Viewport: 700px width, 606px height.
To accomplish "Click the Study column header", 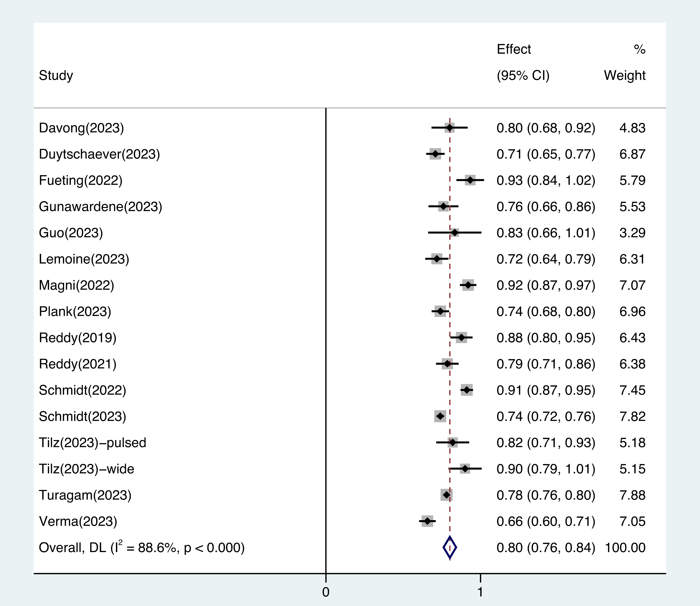I will coord(56,75).
